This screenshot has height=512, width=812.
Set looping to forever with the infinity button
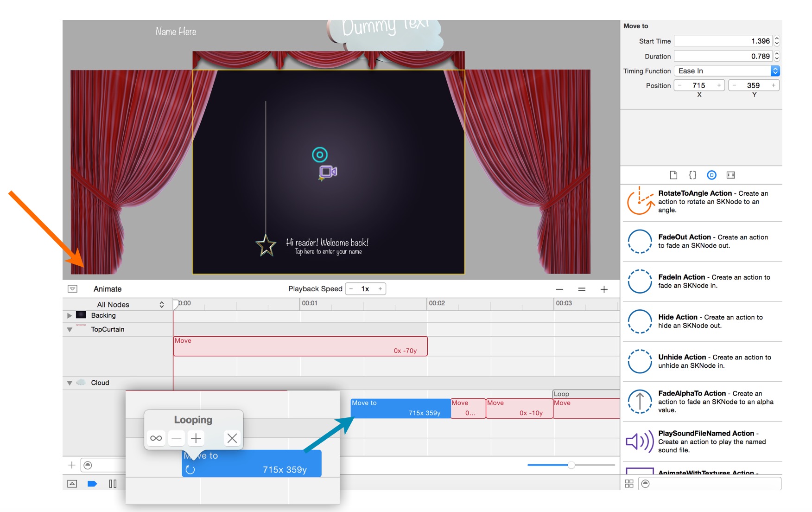tap(156, 438)
